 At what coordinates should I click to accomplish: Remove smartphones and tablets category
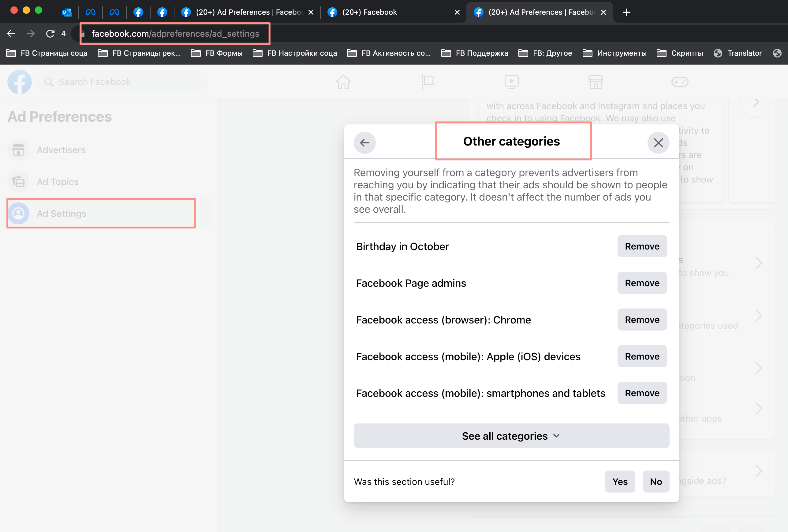pos(642,393)
